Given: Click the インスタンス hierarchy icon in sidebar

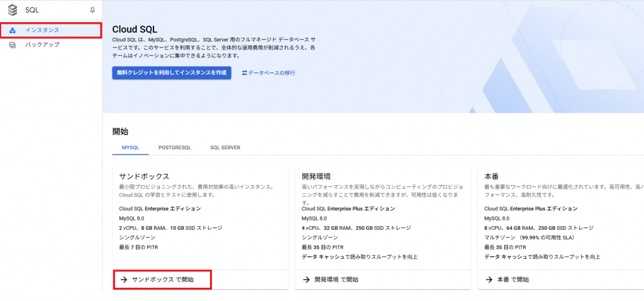Looking at the screenshot, I should click(x=13, y=30).
